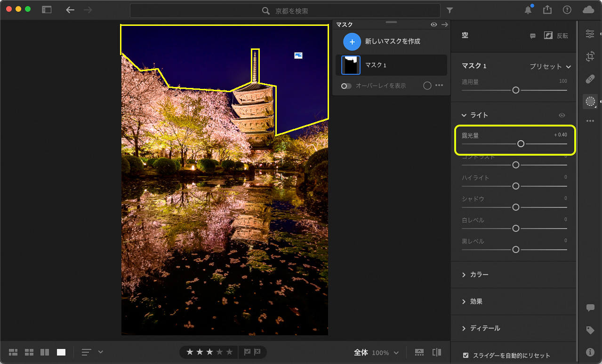
Task: Click the シャドウ slider handle
Action: [x=515, y=207]
